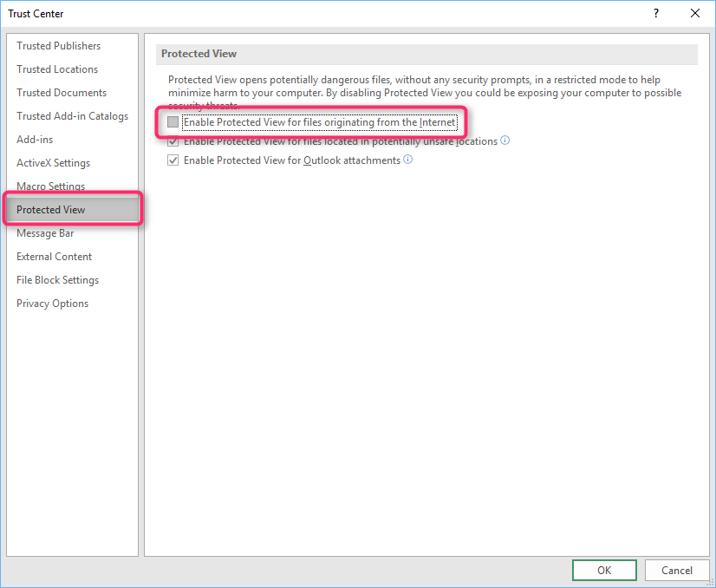Click the Cancel button
The image size is (716, 588).
677,570
